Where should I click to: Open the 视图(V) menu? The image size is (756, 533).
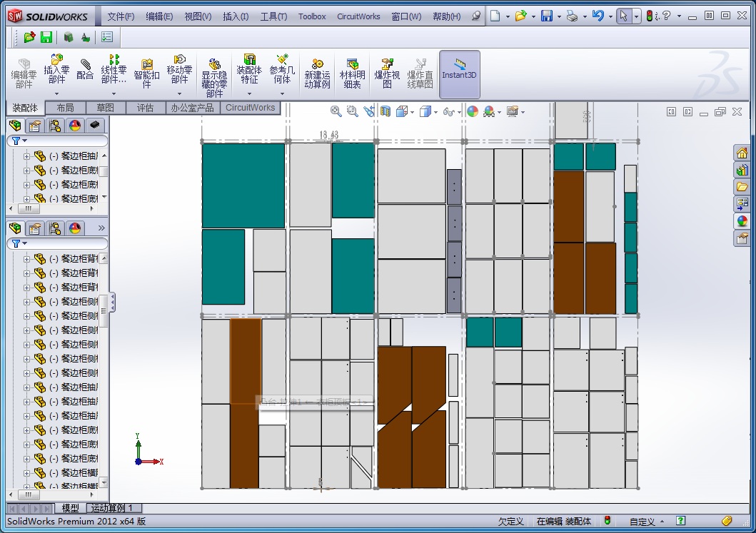tap(198, 16)
